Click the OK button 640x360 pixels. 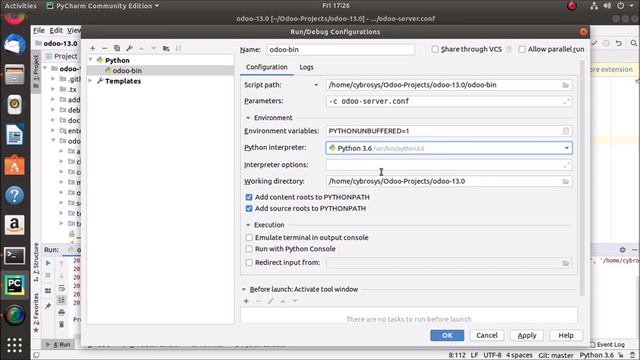pos(447,336)
